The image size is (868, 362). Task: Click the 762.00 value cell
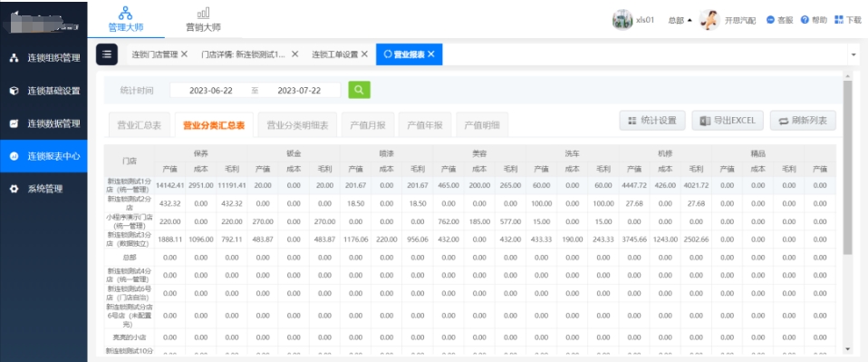click(x=448, y=221)
